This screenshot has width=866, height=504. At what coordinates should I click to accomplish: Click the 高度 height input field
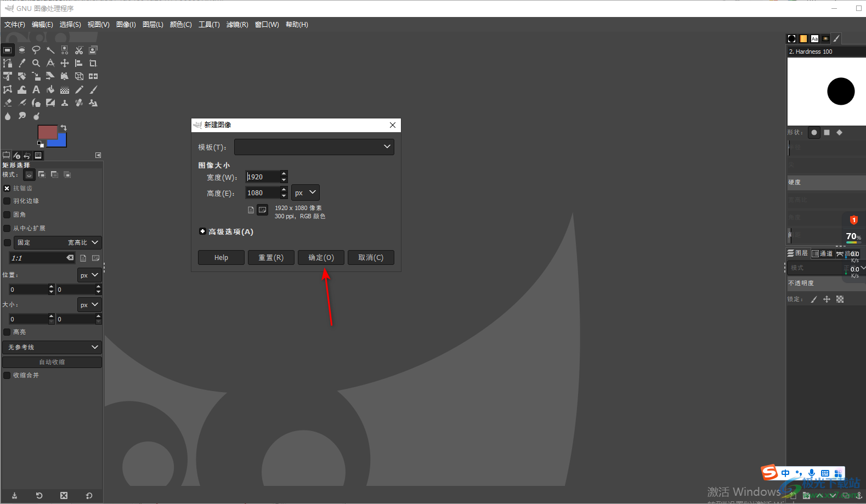click(x=263, y=192)
